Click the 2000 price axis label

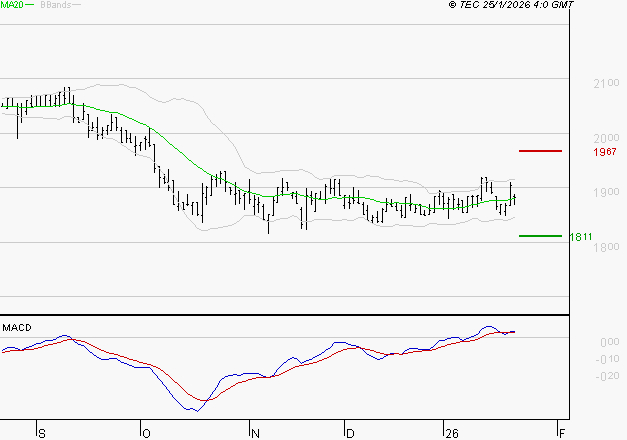pyautogui.click(x=606, y=138)
